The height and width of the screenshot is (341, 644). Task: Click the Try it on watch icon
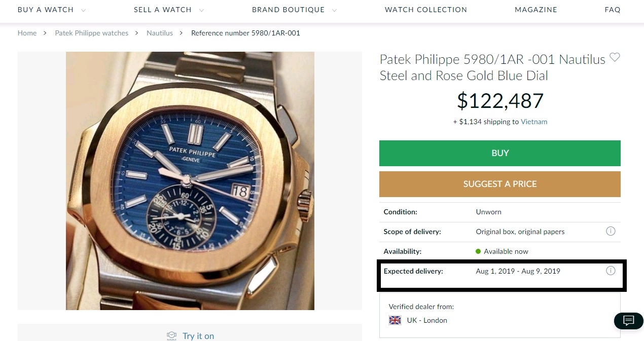171,335
